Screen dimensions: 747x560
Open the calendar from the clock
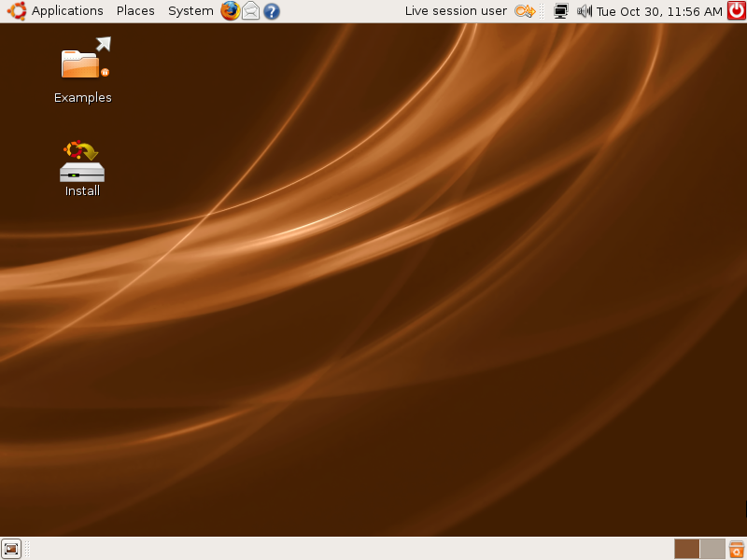point(659,11)
